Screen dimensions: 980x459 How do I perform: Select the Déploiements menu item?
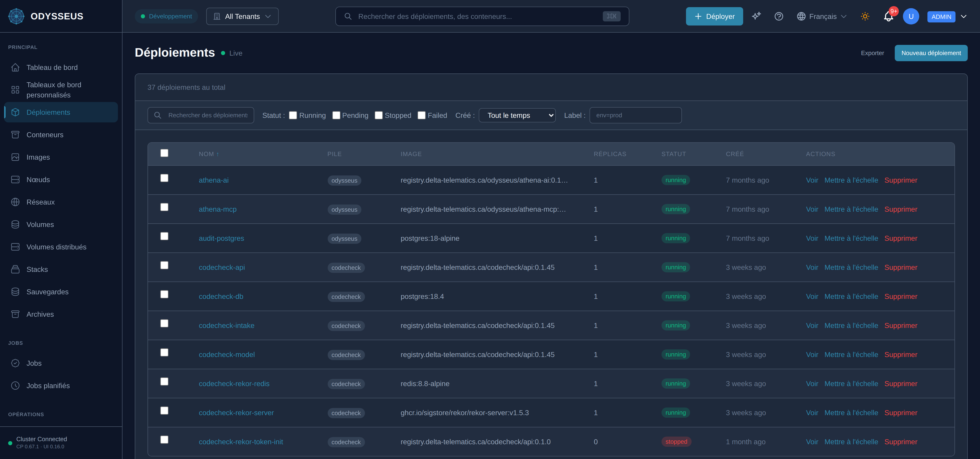[x=61, y=112]
